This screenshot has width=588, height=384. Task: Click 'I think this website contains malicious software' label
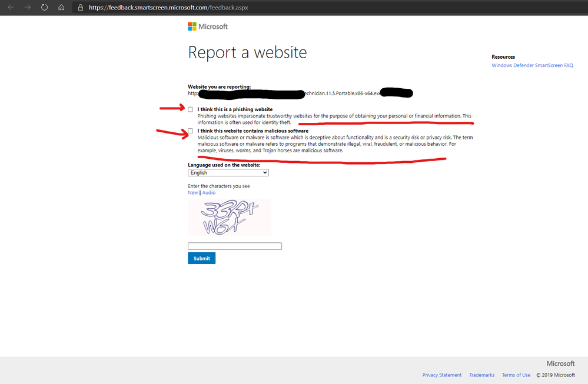pos(253,131)
